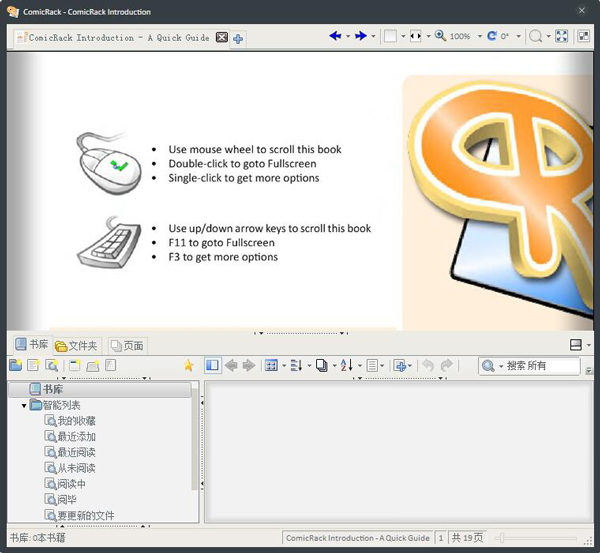
Task: Click the undo arrow icon
Action: [428, 365]
